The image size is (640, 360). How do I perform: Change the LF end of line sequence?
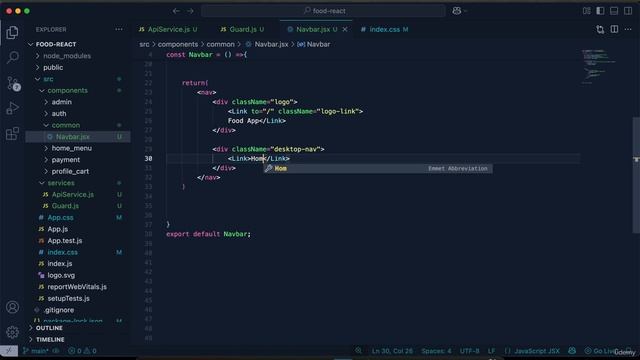click(x=491, y=351)
